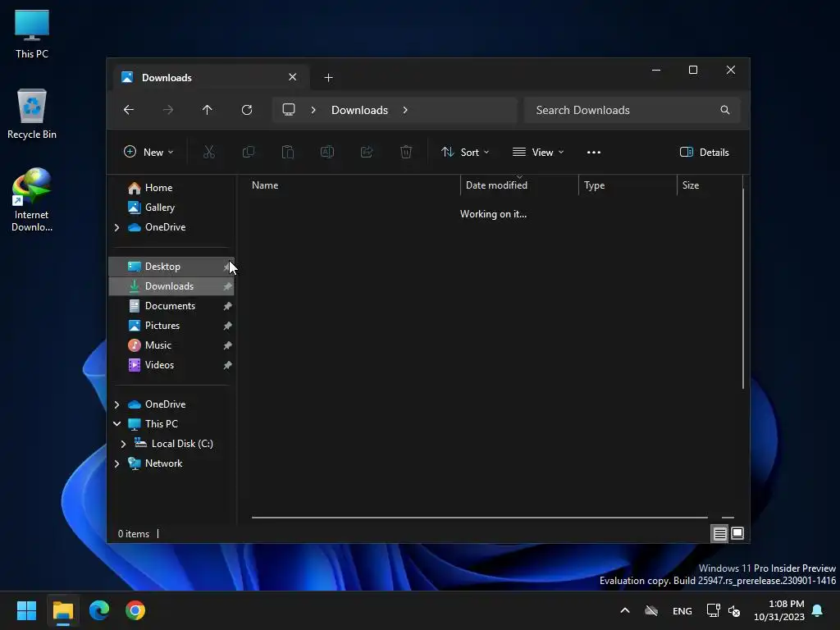Collapse the This PC tree node
840x630 pixels.
[116, 424]
